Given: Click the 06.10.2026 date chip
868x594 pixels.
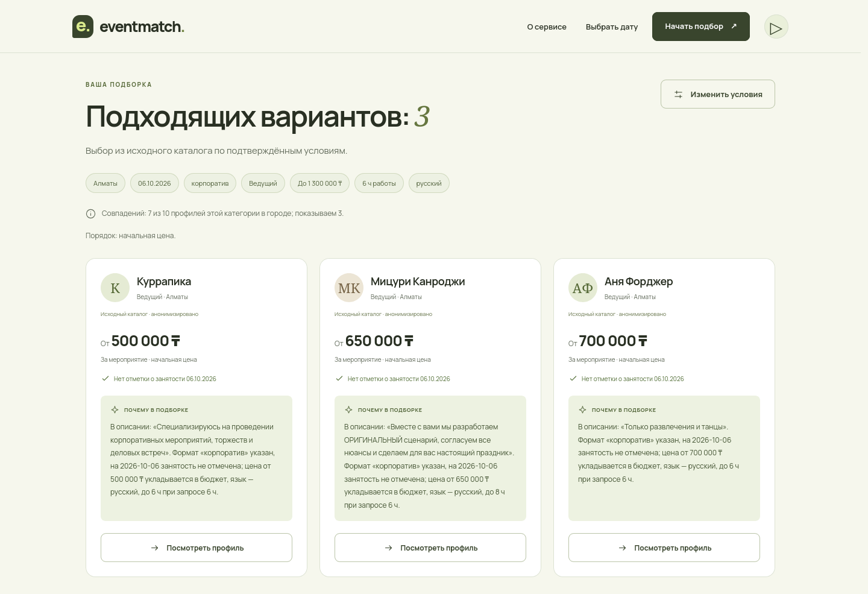Looking at the screenshot, I should coord(154,183).
